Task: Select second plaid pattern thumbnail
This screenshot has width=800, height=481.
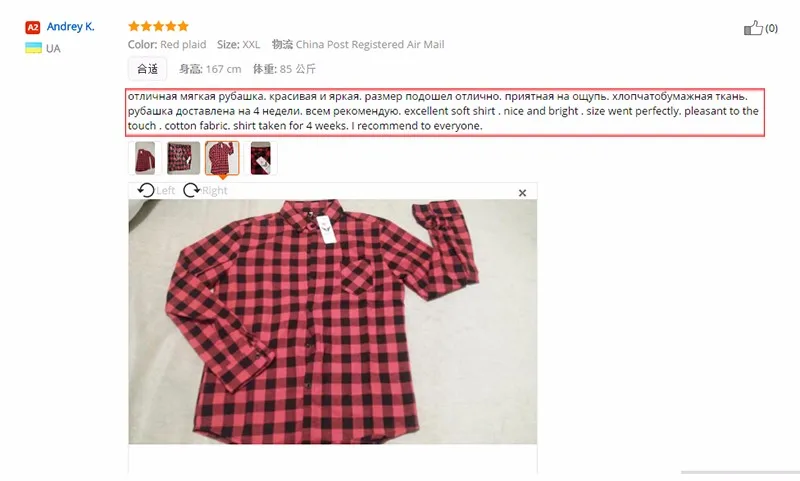Action: click(183, 158)
